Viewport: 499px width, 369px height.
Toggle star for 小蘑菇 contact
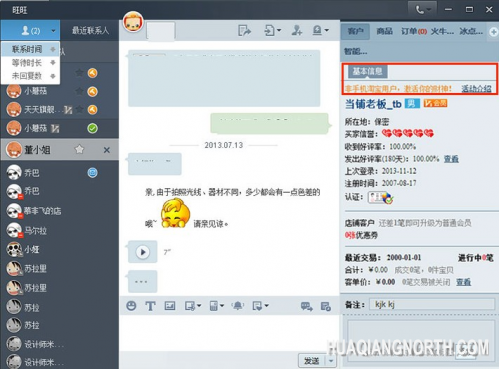coord(79,91)
